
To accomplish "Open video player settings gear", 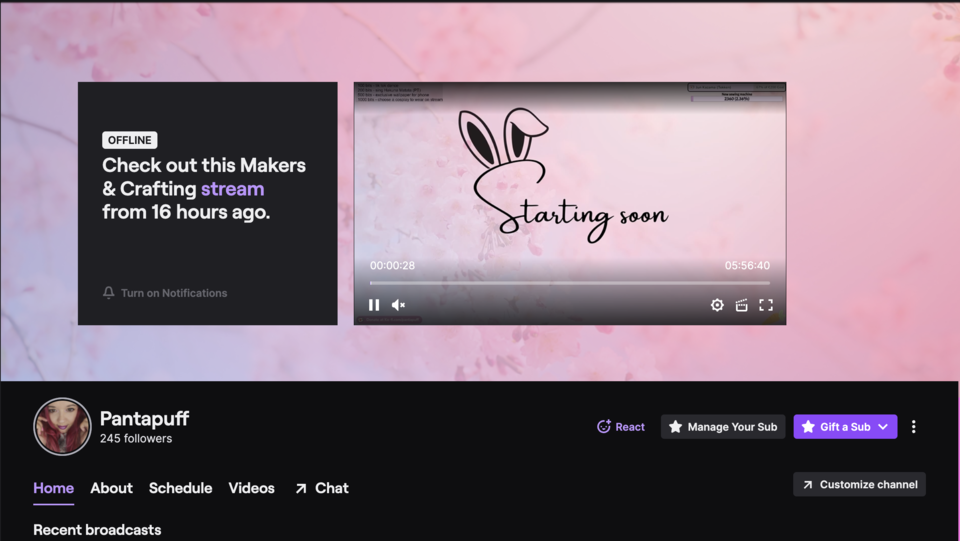I will coord(717,305).
